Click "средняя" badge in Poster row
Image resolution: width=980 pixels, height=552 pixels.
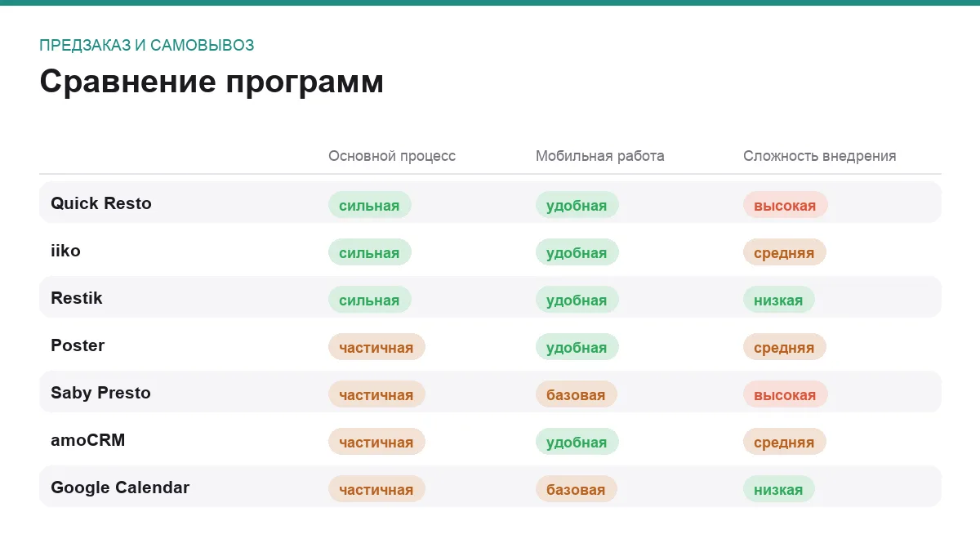785,347
